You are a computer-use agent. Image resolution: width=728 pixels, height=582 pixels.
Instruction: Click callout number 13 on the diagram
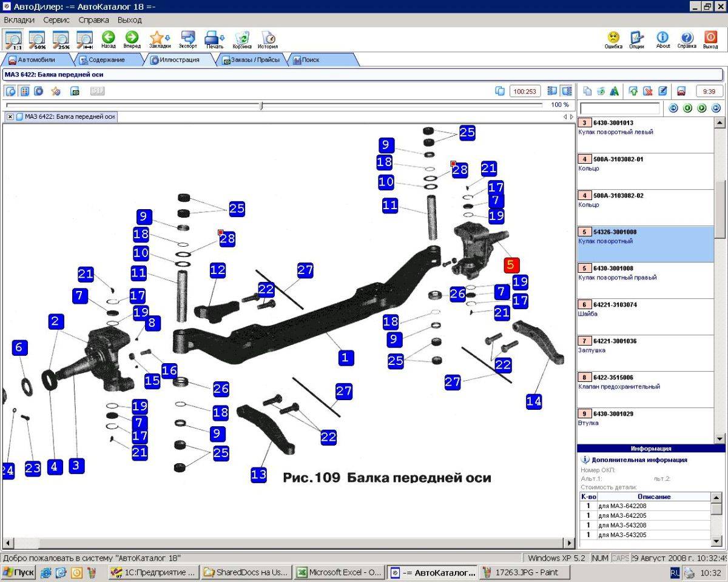pos(258,474)
